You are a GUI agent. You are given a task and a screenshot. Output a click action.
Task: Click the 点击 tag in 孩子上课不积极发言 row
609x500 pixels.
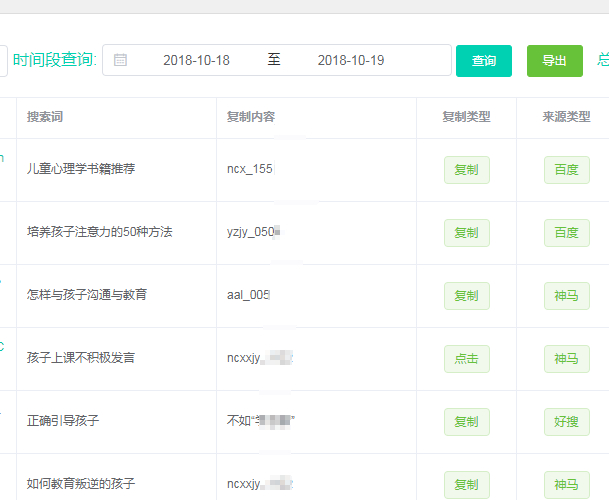tap(466, 359)
